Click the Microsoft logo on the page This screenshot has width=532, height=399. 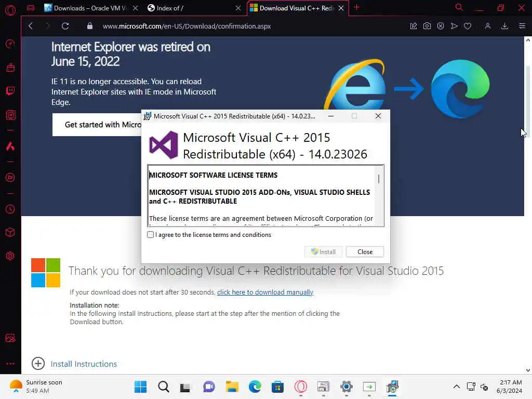click(46, 273)
